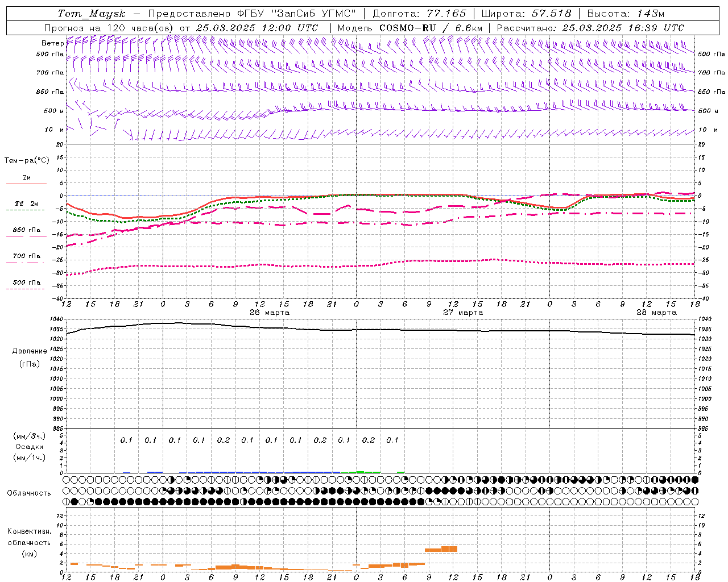Click the 'Тем-ра(°C)' panel label
This screenshot has width=728, height=582.
pyautogui.click(x=27, y=161)
